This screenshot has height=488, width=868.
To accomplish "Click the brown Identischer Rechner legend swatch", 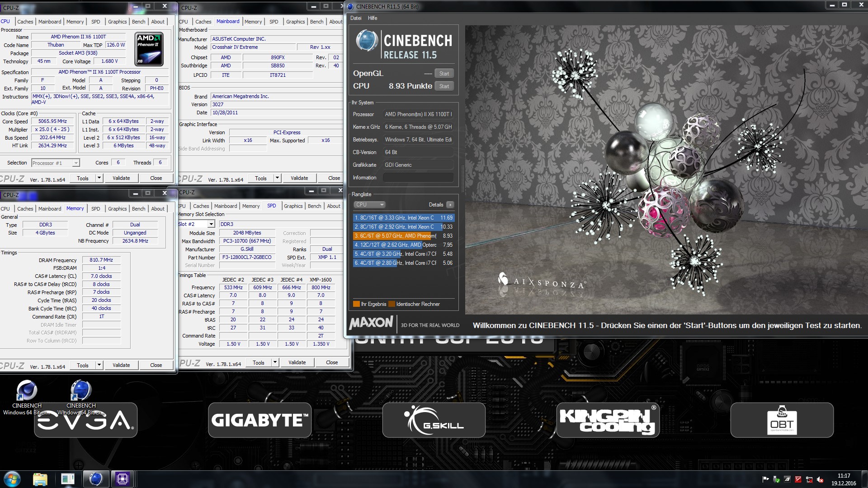I will point(392,304).
